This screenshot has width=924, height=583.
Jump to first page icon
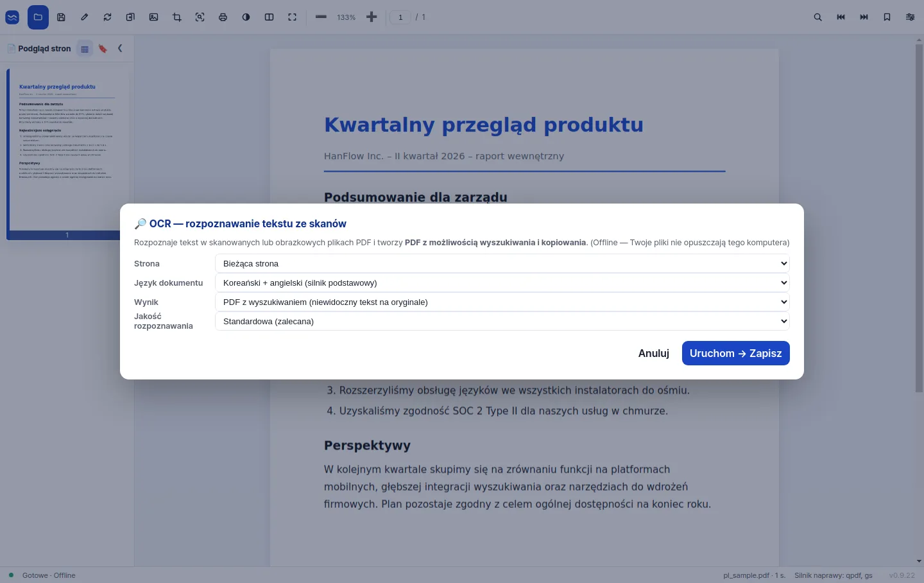(x=841, y=17)
